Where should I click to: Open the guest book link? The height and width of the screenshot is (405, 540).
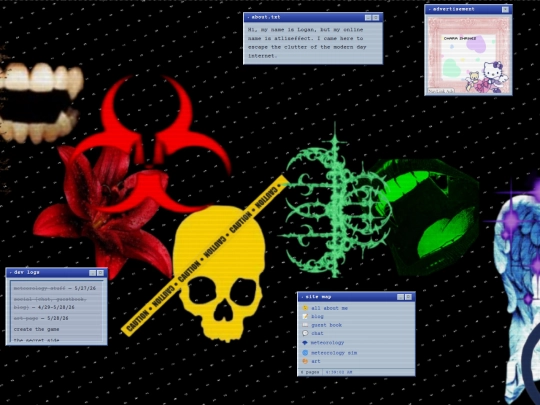click(326, 325)
